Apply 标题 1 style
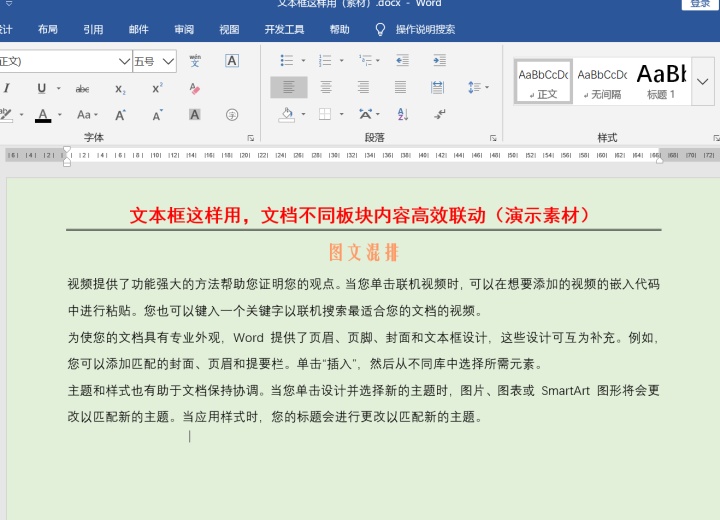 [x=661, y=83]
